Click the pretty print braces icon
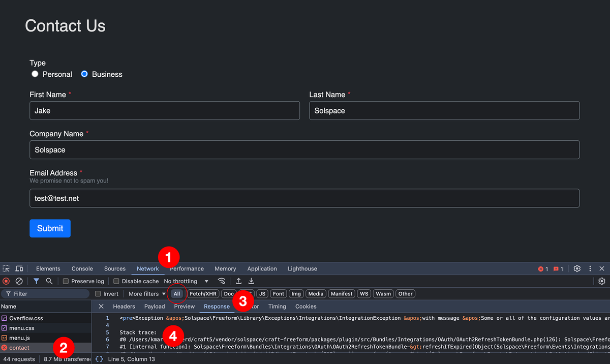The height and width of the screenshot is (364, 610). pyautogui.click(x=100, y=359)
